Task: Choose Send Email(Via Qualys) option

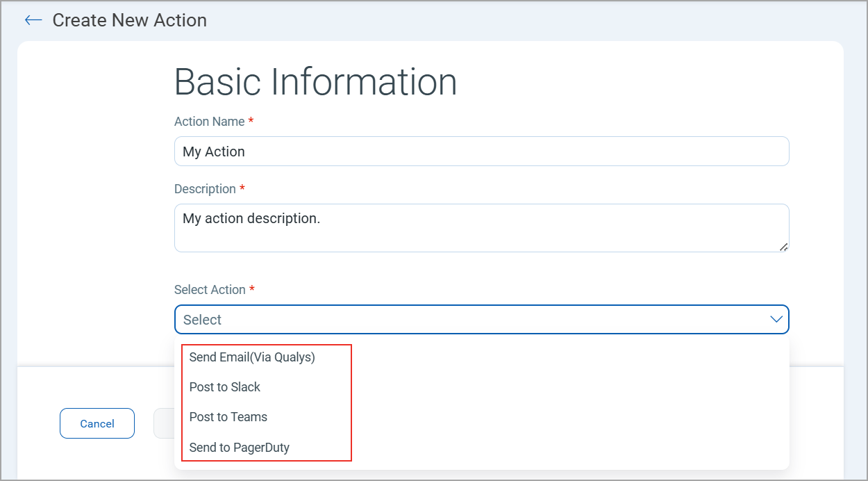Action: (x=252, y=357)
